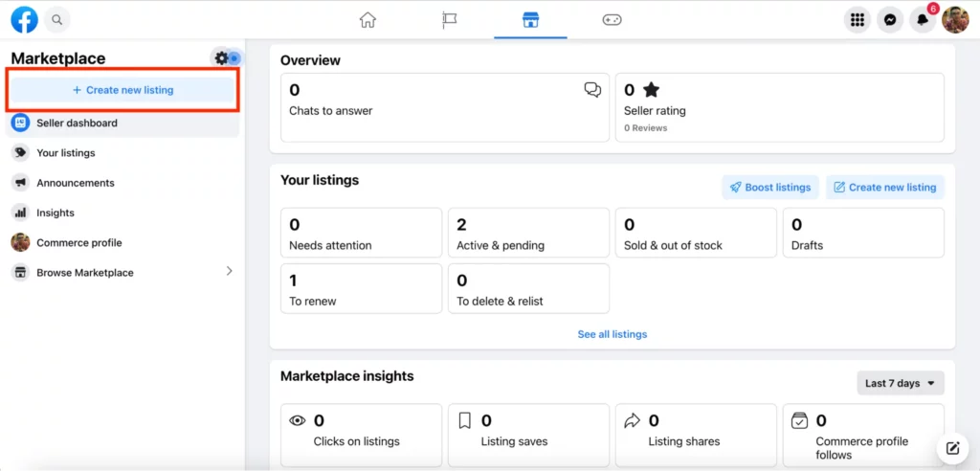Open the Facebook logo home link

(24, 20)
